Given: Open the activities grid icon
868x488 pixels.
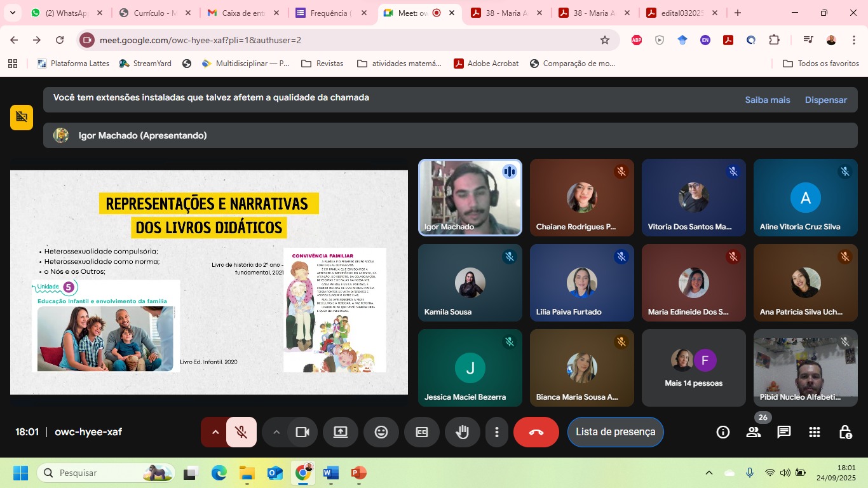Looking at the screenshot, I should click(814, 432).
